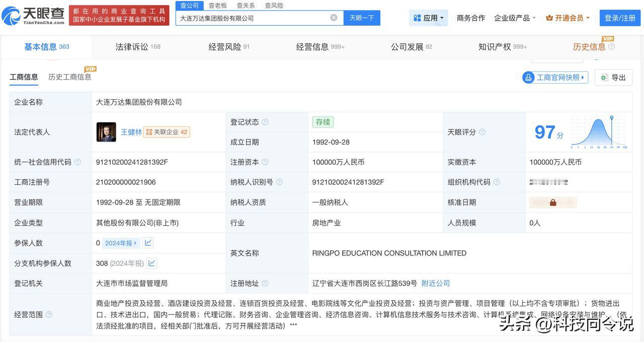Click the TianYanCha logo

click(x=33, y=16)
